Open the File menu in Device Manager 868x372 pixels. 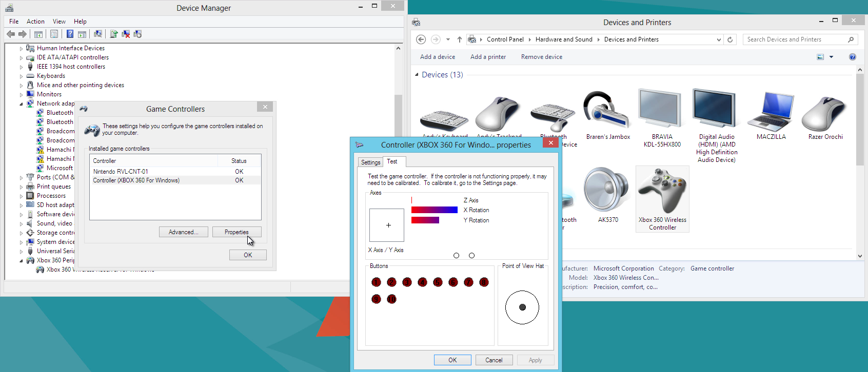tap(14, 22)
